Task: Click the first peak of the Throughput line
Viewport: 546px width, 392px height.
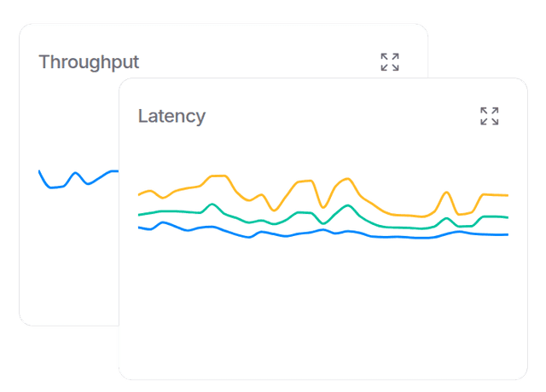Action: (76, 173)
